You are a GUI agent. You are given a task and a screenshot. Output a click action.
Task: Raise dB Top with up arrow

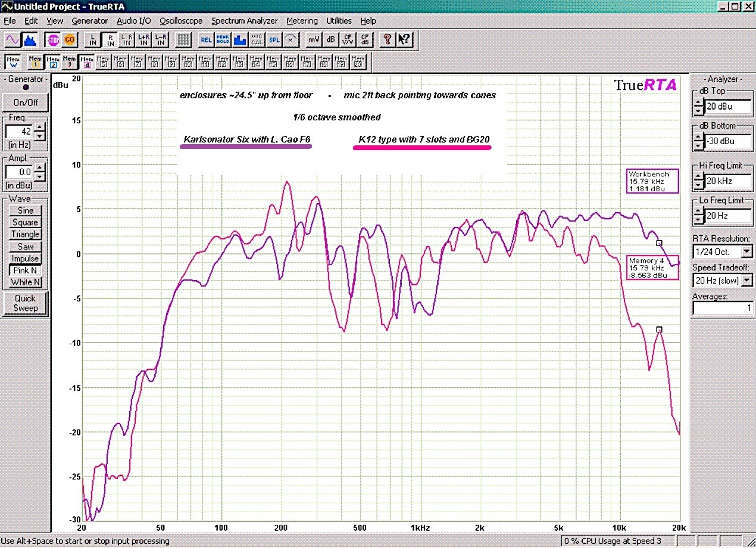coord(698,103)
